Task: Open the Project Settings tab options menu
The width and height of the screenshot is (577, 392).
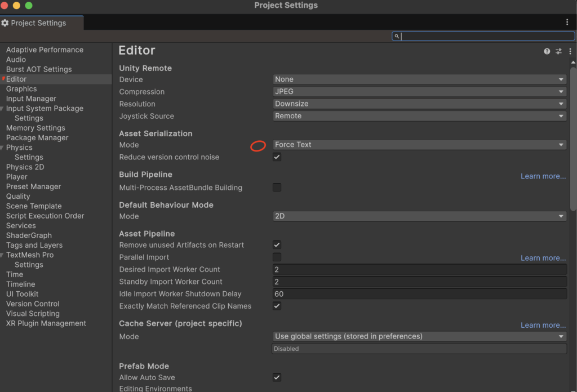Action: (567, 22)
